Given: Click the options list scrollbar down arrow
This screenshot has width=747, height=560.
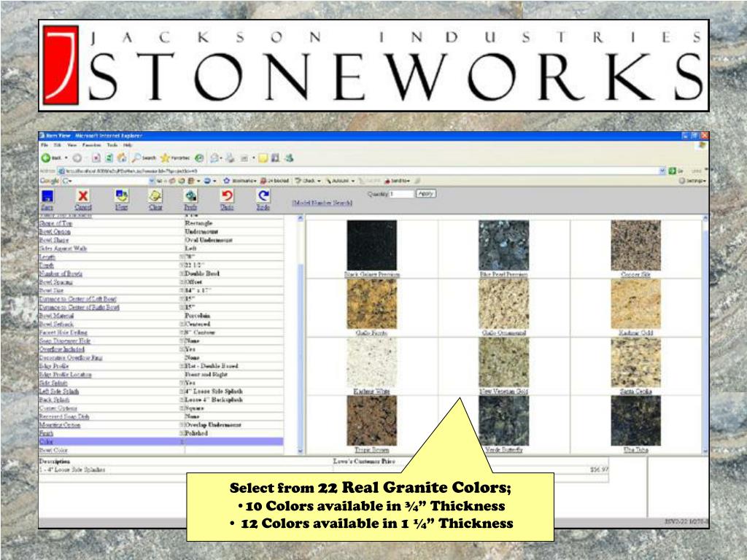Looking at the screenshot, I should click(x=300, y=451).
